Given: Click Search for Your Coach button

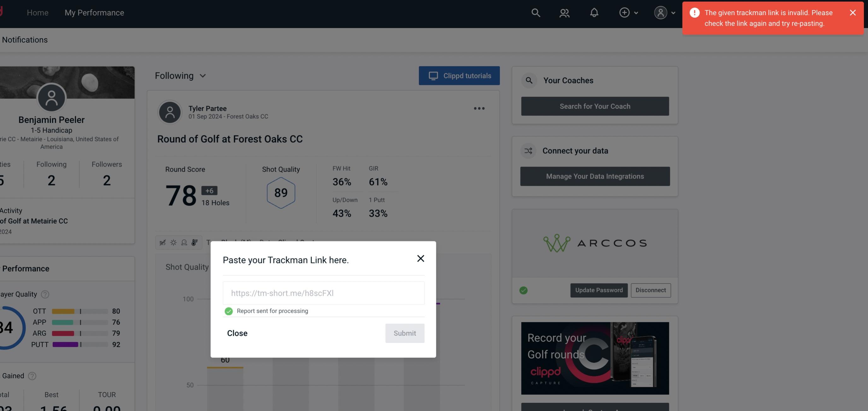Looking at the screenshot, I should [595, 106].
